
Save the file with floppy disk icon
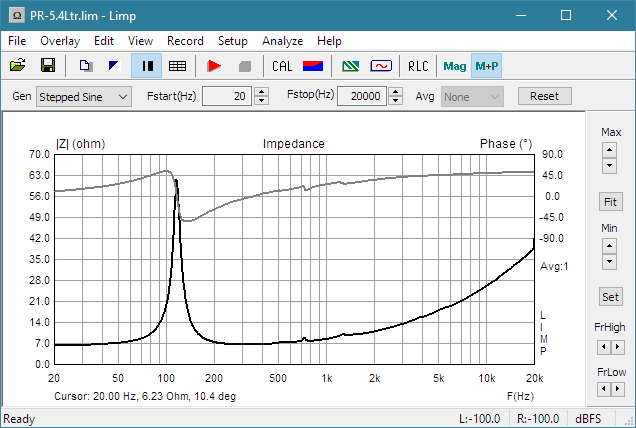(x=48, y=65)
